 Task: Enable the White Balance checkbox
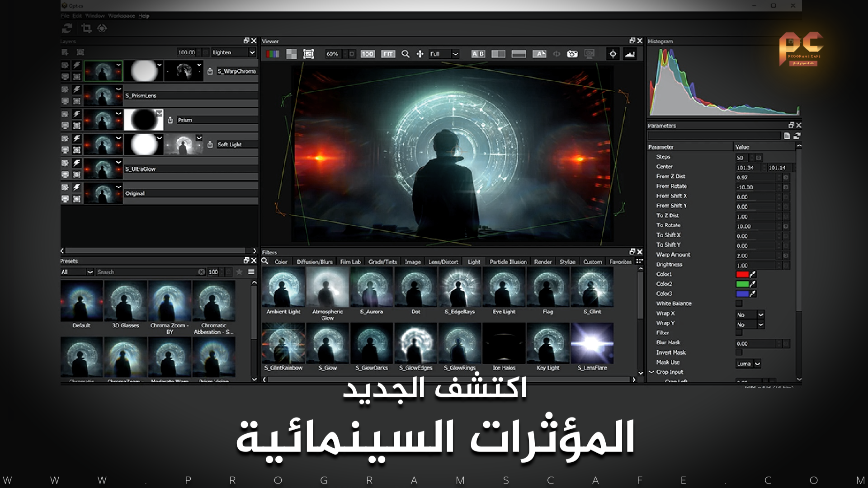pos(739,304)
